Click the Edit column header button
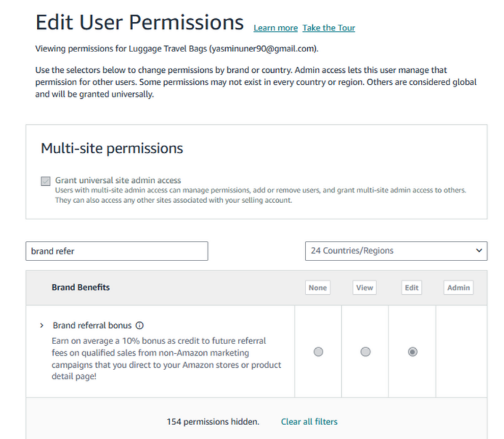This screenshot has height=439, width=504. [x=411, y=288]
